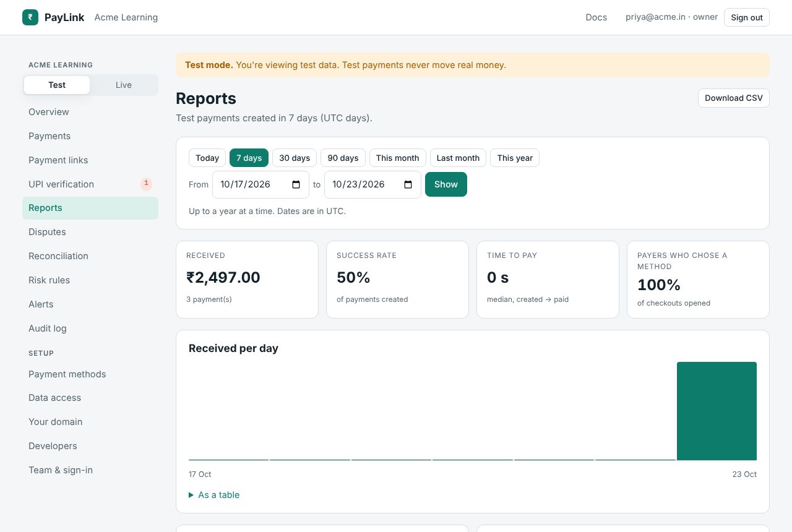Select Reports in the sidebar
Screen dimensions: 792x532
(90, 208)
